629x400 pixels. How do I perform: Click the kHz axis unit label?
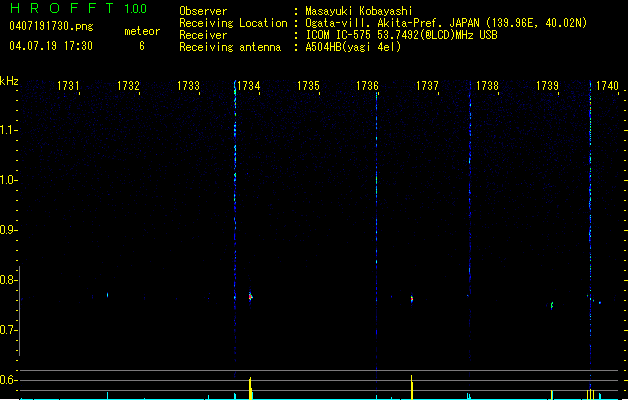[x=9, y=81]
